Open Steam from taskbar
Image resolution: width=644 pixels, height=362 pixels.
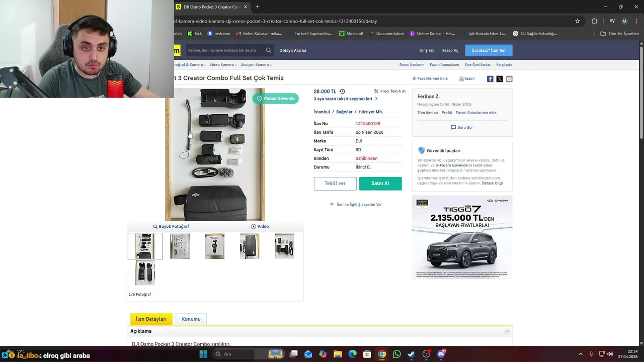(x=412, y=354)
